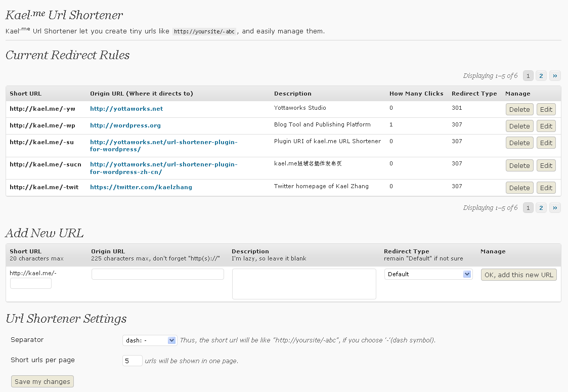
Task: Click the http://yoursite/-abc code sample
Action: (204, 31)
